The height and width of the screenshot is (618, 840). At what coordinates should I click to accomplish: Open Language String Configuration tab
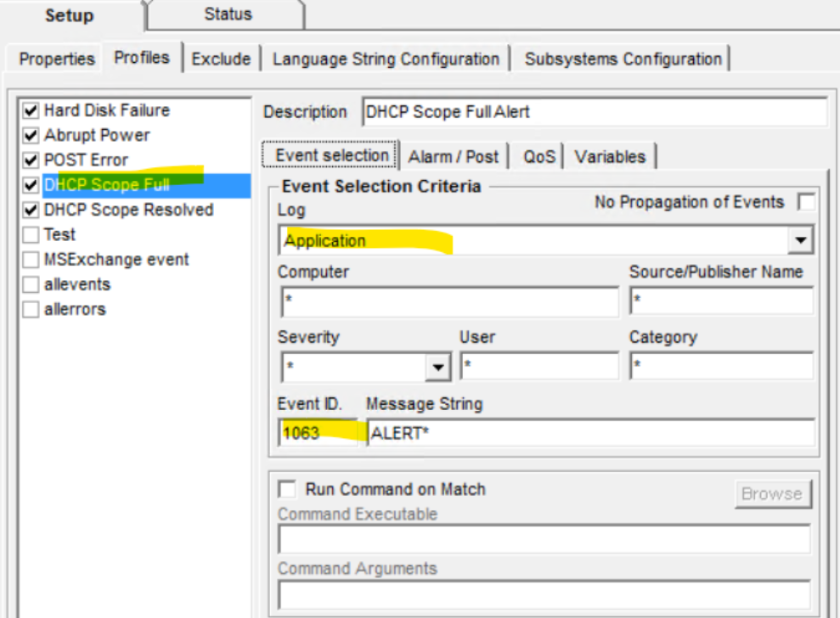click(x=386, y=59)
